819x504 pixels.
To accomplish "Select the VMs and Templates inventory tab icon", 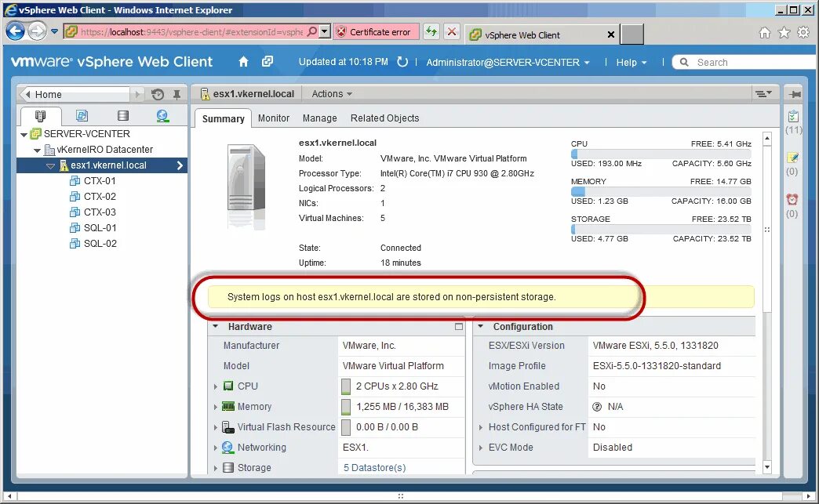I will click(82, 116).
